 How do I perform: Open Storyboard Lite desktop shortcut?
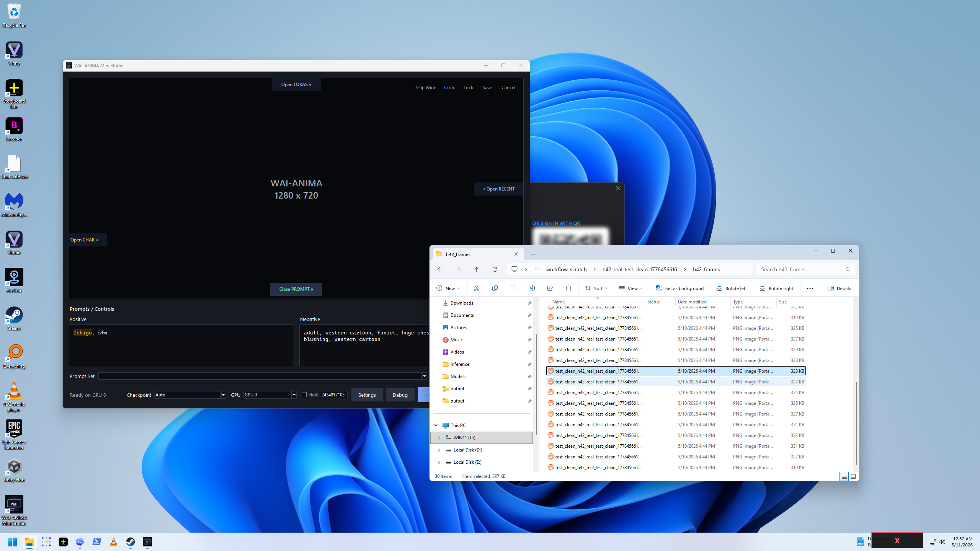(14, 94)
